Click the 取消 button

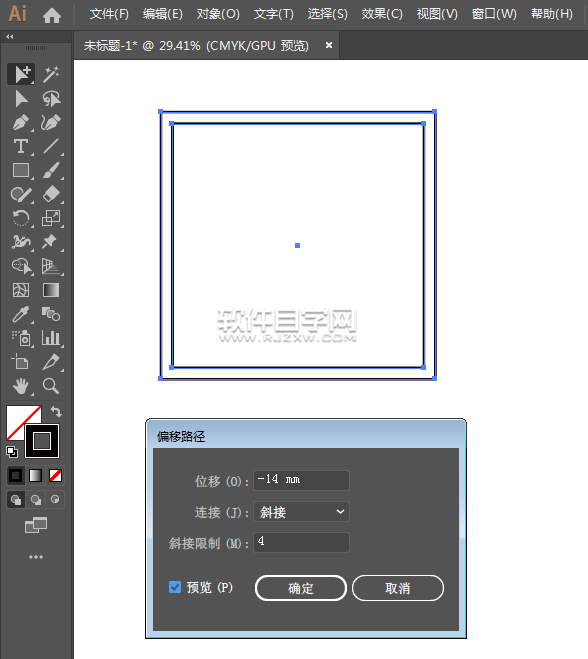click(398, 588)
